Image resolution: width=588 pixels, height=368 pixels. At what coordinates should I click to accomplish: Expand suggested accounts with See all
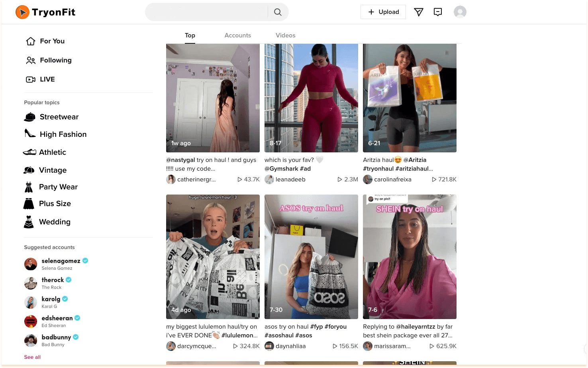(32, 357)
